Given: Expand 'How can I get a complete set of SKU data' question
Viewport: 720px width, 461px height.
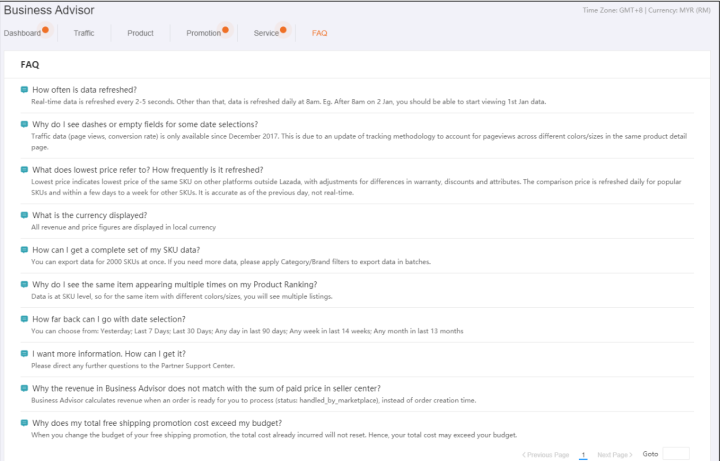Looking at the screenshot, I should [x=116, y=249].
